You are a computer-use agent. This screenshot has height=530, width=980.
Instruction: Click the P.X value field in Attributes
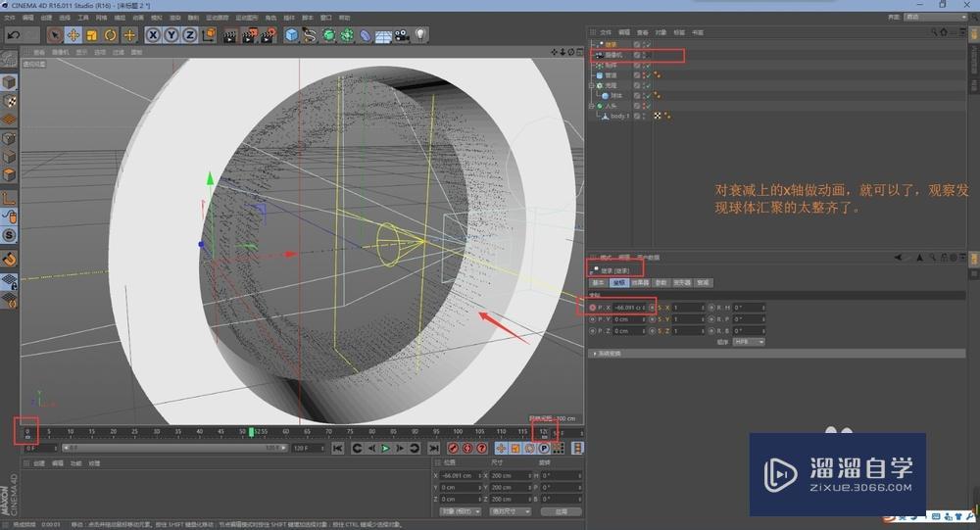point(628,308)
